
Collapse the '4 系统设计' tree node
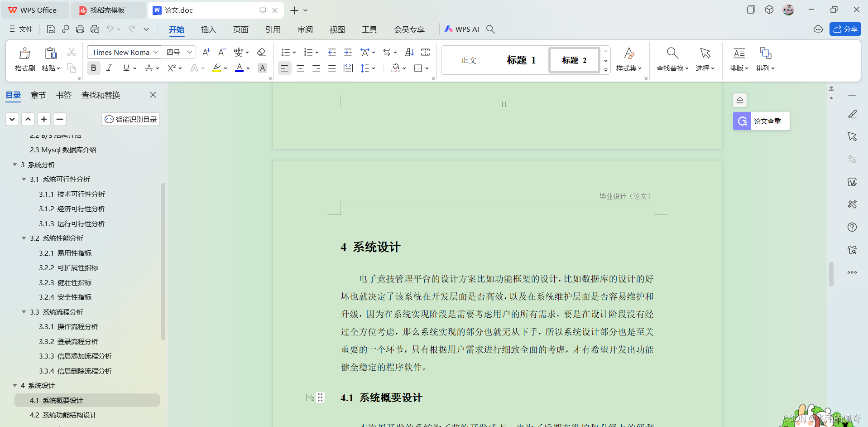pos(15,385)
